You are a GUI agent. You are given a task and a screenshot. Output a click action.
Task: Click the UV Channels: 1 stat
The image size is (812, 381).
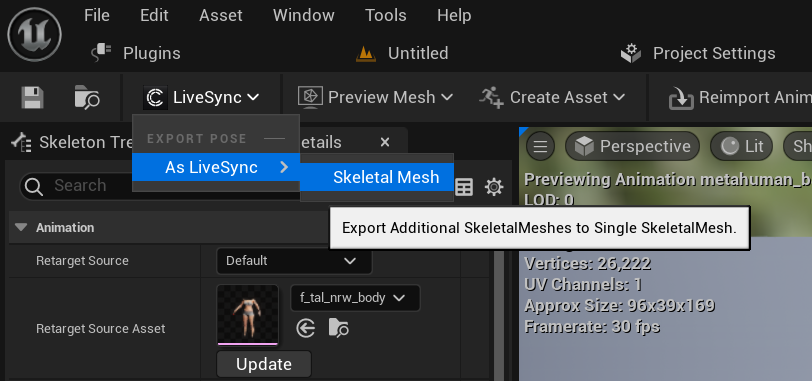coord(583,285)
